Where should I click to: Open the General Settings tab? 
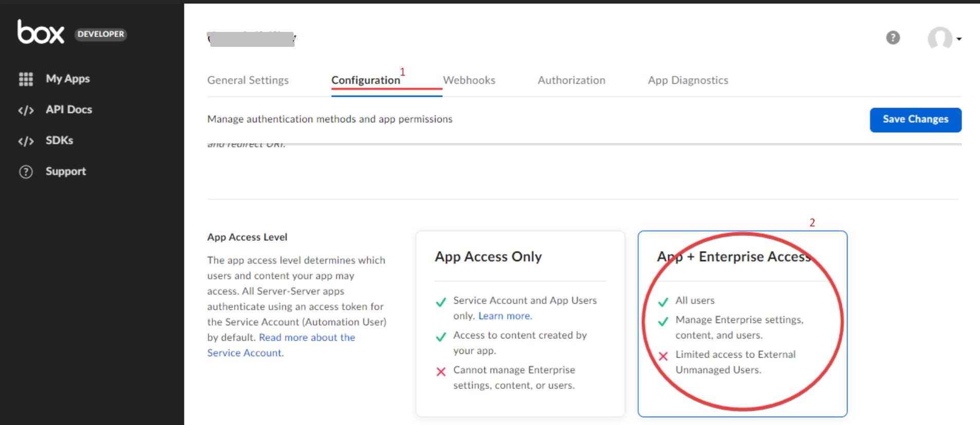[248, 80]
